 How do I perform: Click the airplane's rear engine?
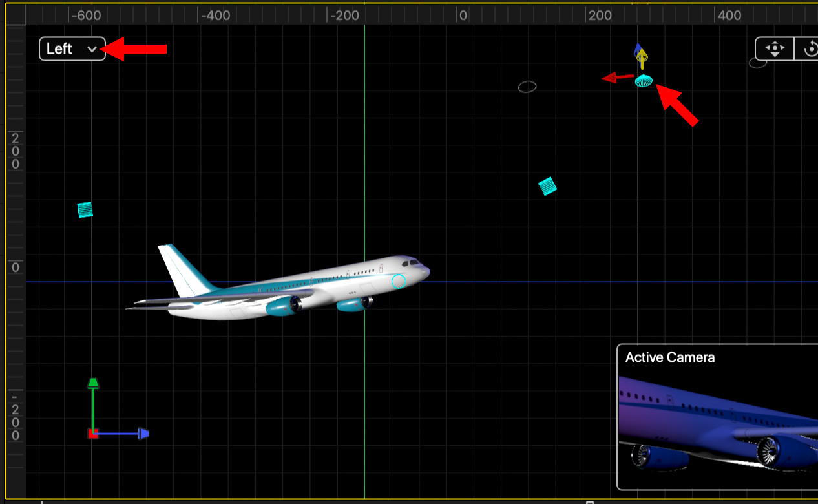283,306
